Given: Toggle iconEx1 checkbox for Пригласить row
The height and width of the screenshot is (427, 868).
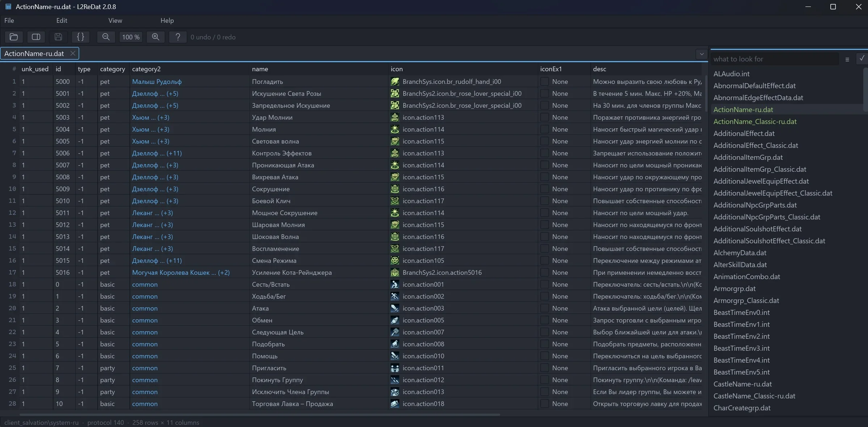Looking at the screenshot, I should click(544, 368).
